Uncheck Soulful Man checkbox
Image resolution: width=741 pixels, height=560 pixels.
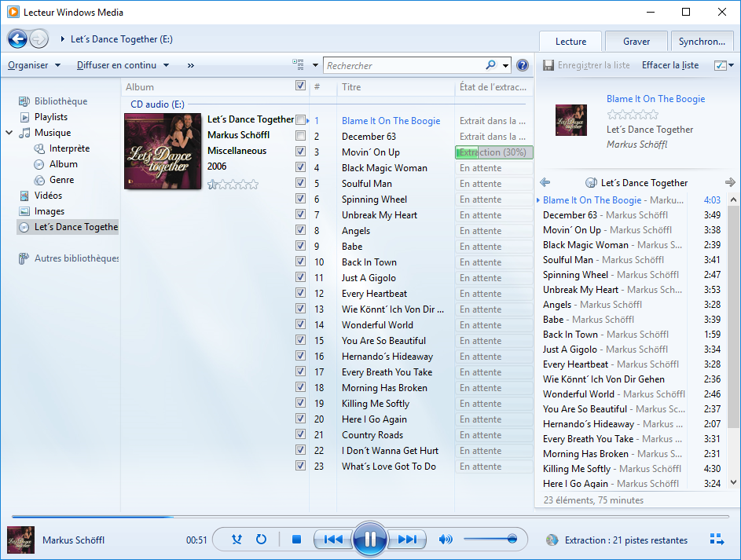click(300, 182)
